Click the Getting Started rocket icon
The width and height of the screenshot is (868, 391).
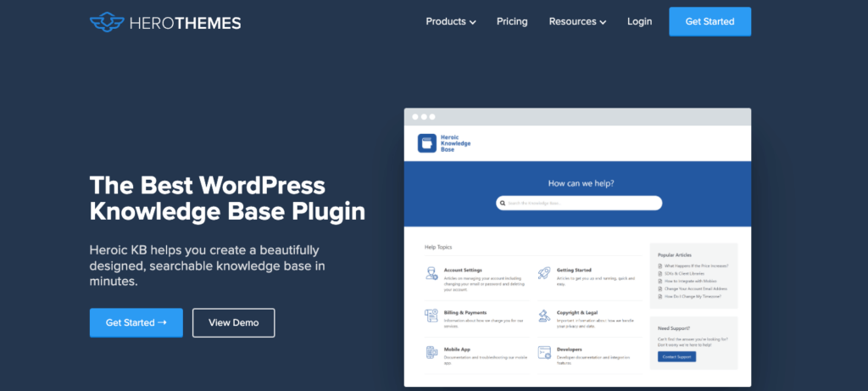pos(543,274)
